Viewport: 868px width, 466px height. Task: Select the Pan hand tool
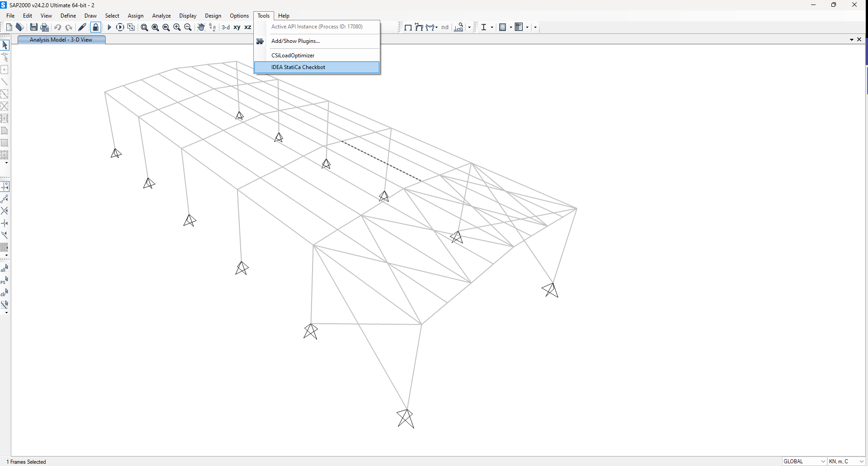pyautogui.click(x=201, y=27)
